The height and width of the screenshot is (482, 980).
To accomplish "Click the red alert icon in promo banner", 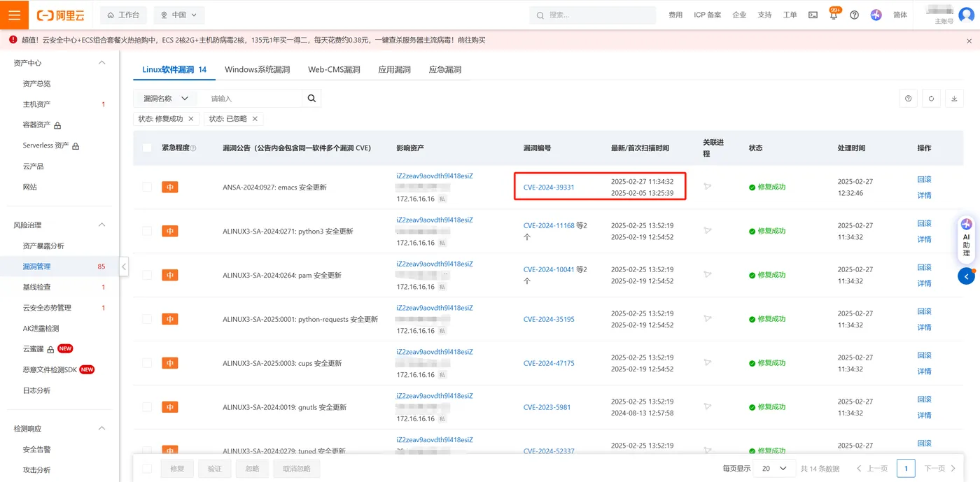I will tap(13, 40).
